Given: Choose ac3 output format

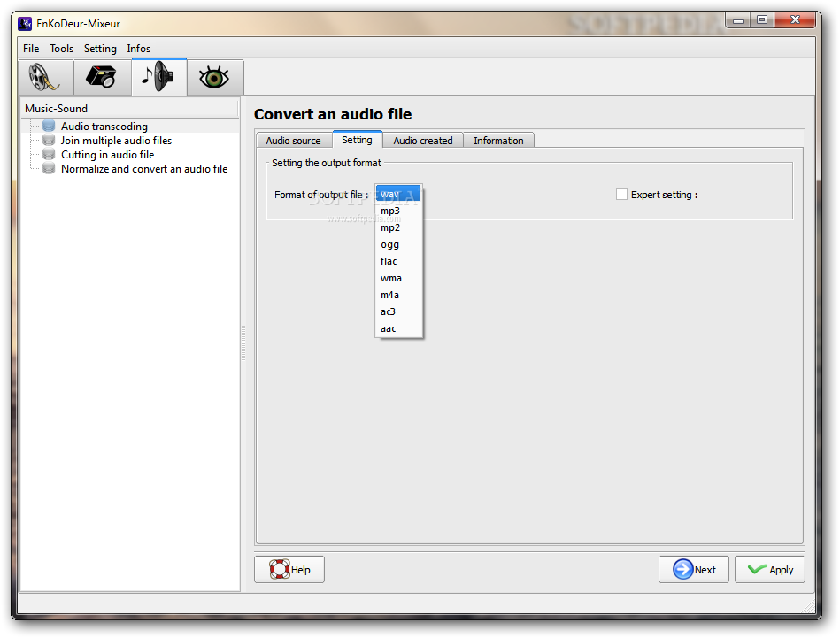Looking at the screenshot, I should (398, 311).
